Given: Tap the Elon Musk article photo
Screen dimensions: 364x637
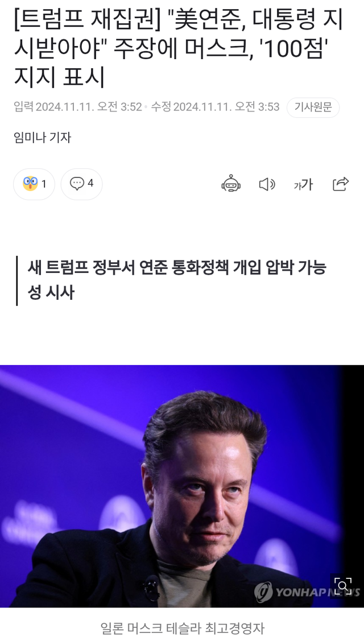Looking at the screenshot, I should point(182,486).
